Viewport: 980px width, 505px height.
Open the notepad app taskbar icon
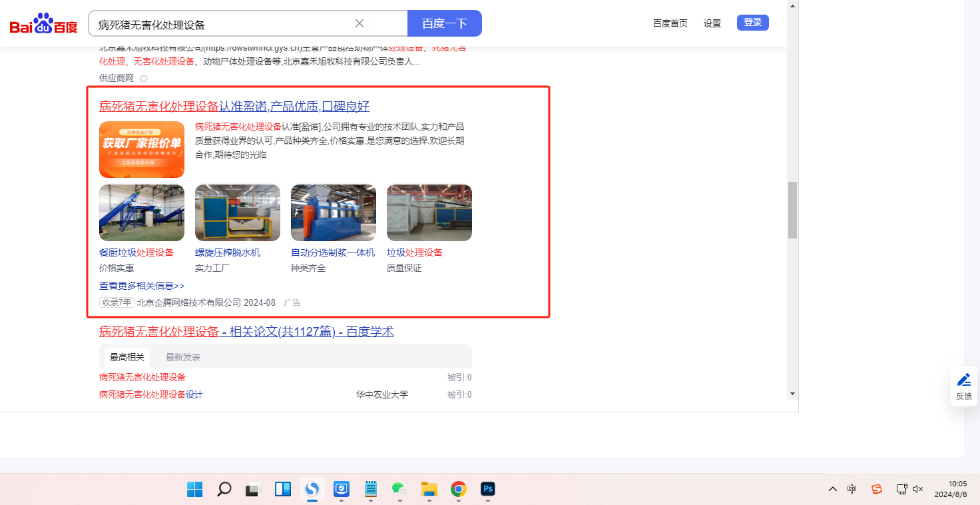coord(371,490)
